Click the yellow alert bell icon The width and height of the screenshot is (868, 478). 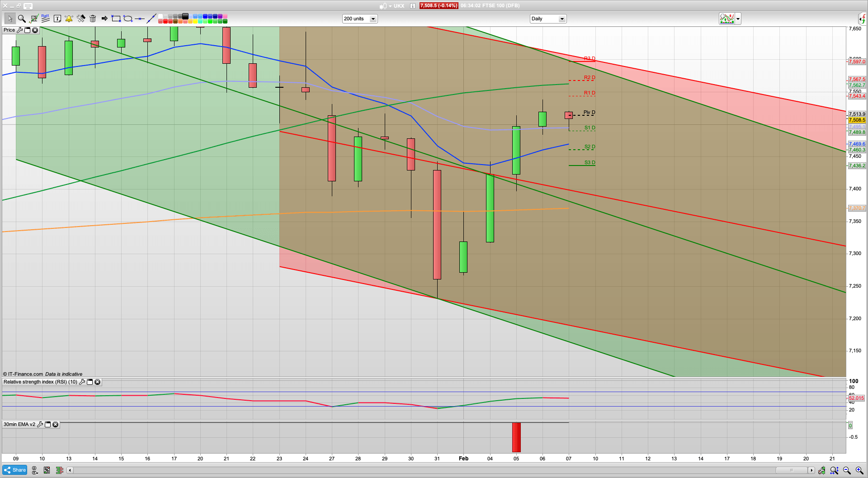point(69,19)
